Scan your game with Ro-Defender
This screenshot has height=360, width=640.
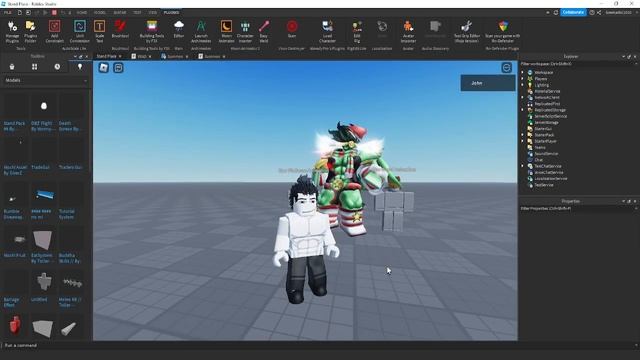[502, 31]
